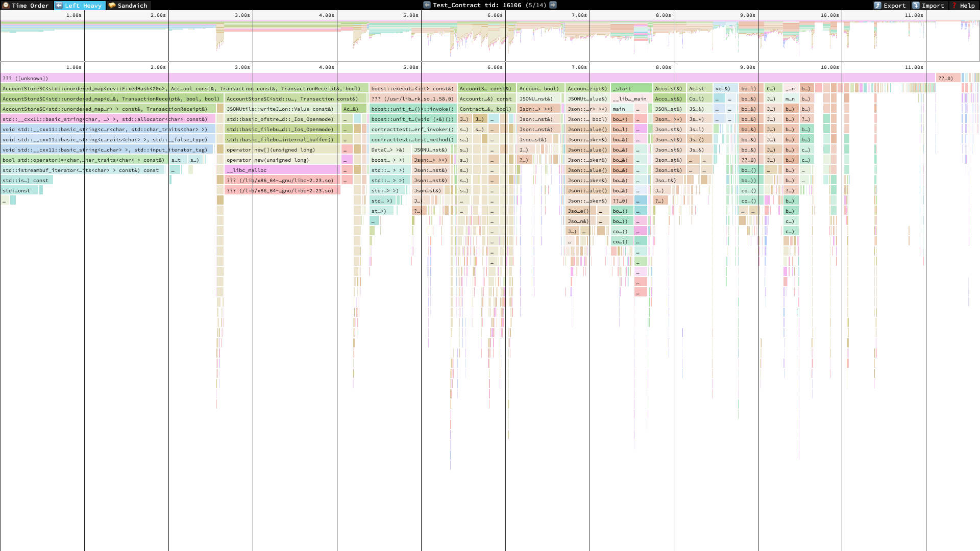Select std::istreambuf_iterator const frame
Viewport: 980px width, 551px height.
pyautogui.click(x=82, y=170)
